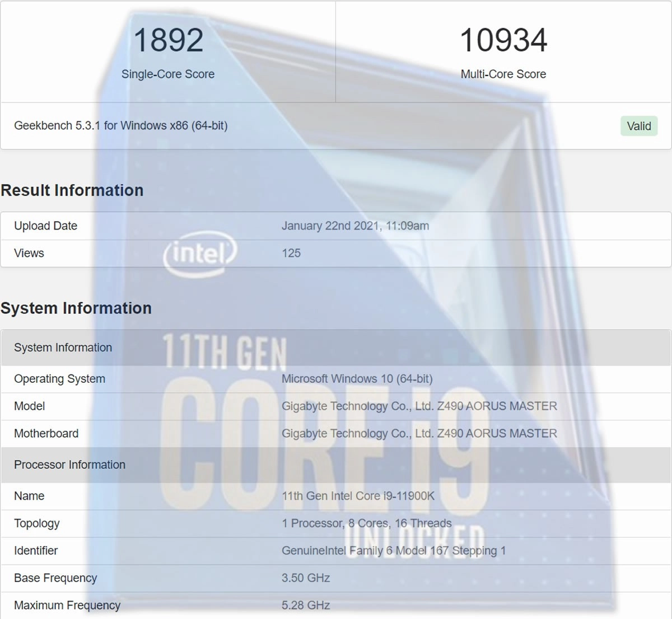The height and width of the screenshot is (619, 672).
Task: Select the 3.50 GHz base frequency value
Action: tap(306, 578)
